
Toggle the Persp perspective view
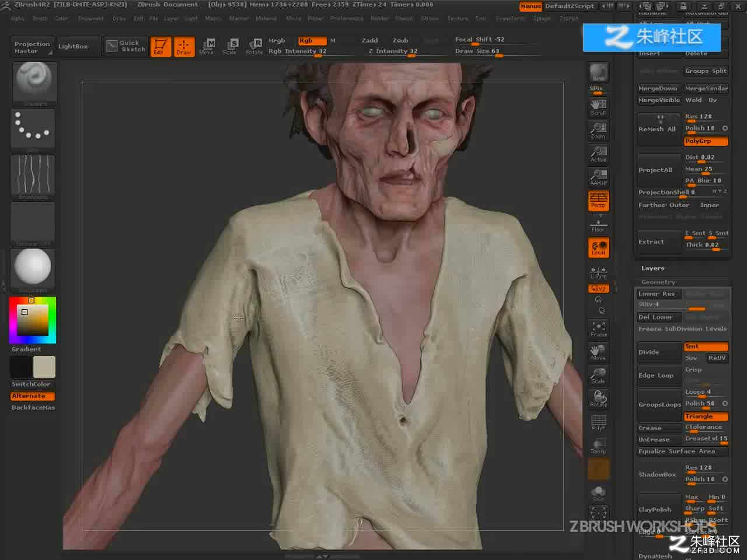pos(599,200)
